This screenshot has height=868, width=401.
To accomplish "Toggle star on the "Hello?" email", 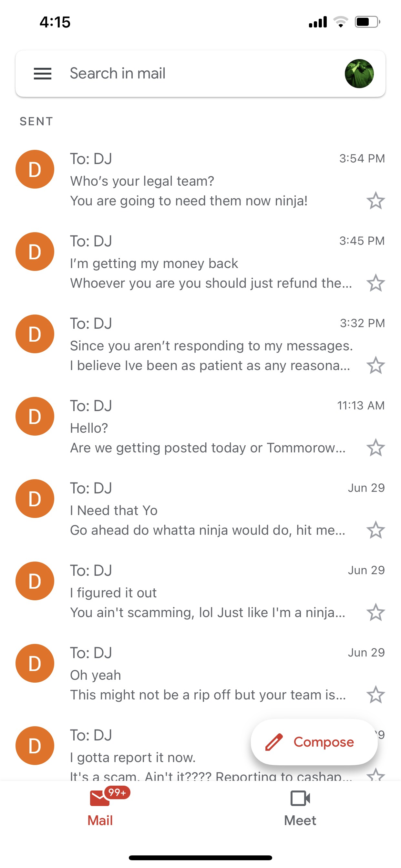I will 375,448.
